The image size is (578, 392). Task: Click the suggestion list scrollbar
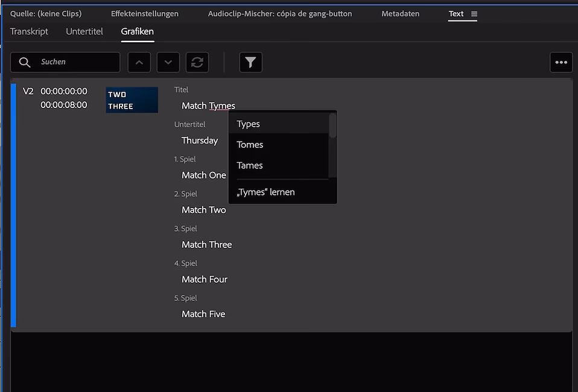tap(332, 127)
